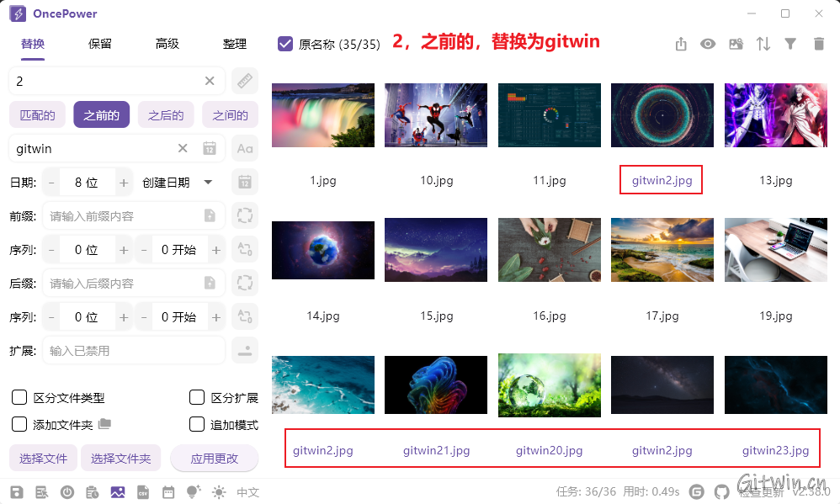Image resolution: width=840 pixels, height=504 pixels.
Task: Select the waterfall thumbnail 1.jpg
Action: click(323, 115)
